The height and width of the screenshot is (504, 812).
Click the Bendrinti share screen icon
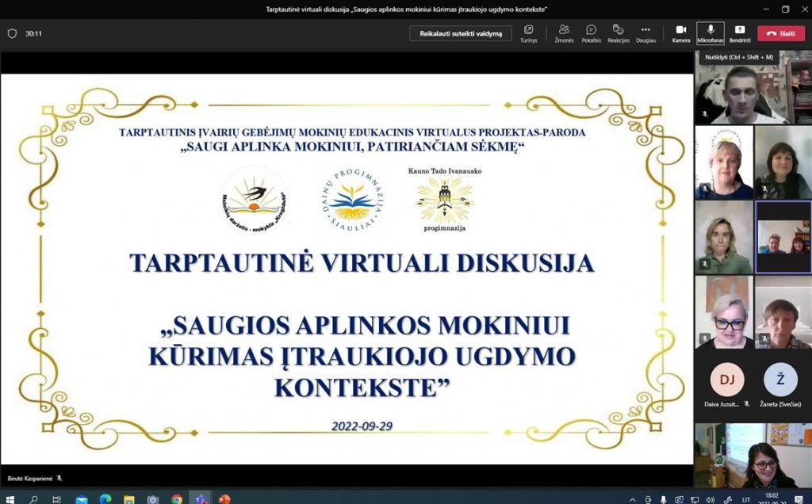pos(740,30)
